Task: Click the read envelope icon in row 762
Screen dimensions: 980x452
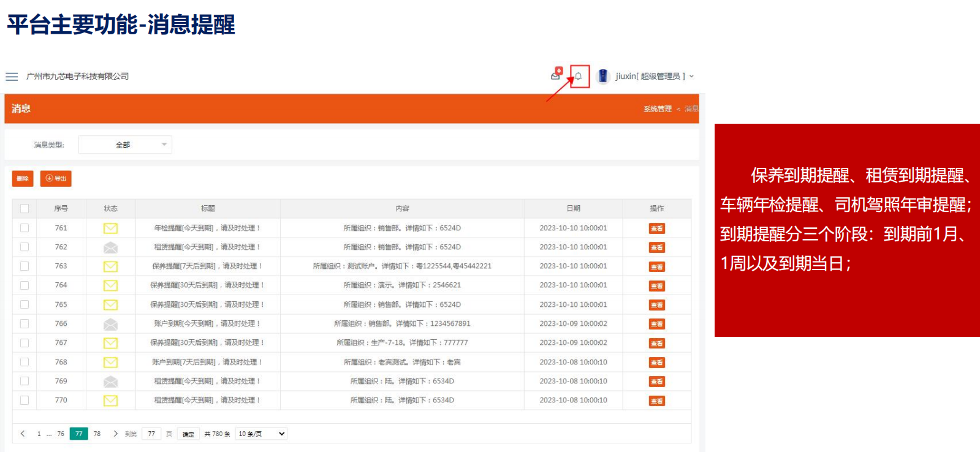Action: pos(110,247)
